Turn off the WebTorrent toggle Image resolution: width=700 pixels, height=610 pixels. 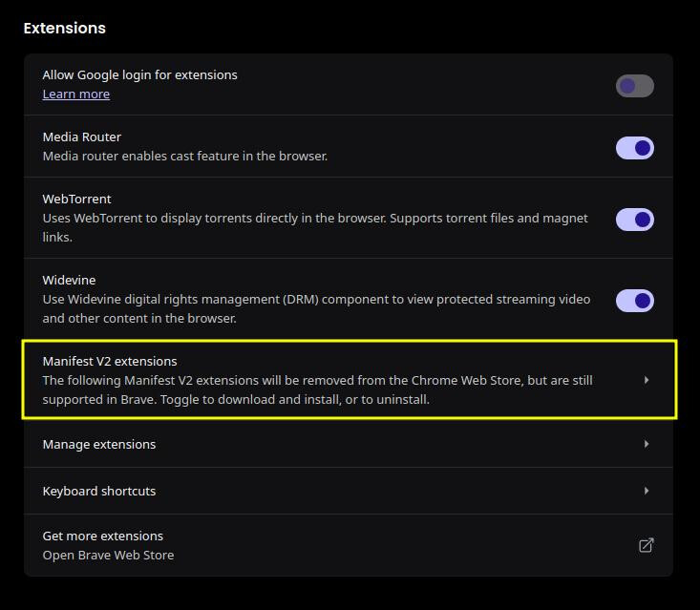[635, 220]
